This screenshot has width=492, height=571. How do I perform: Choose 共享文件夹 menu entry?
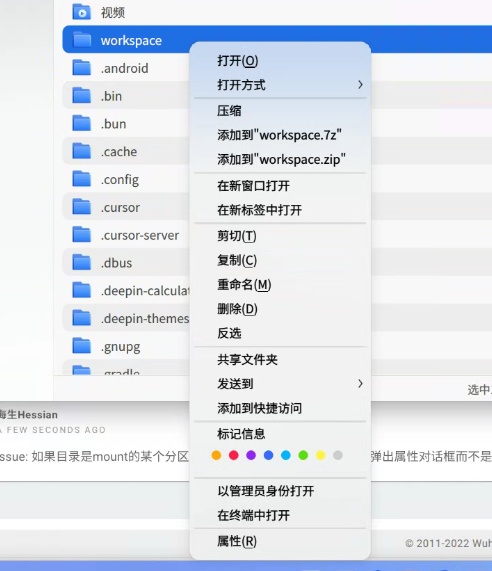[280, 360]
